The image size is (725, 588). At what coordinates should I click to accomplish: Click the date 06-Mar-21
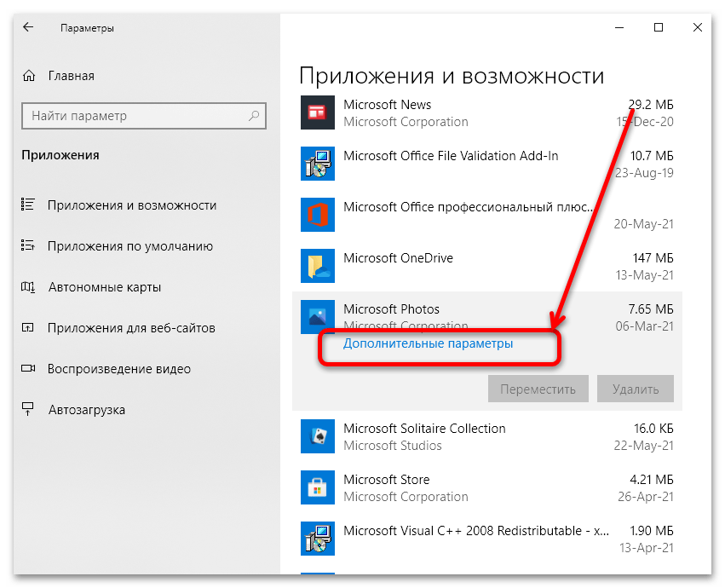[645, 326]
